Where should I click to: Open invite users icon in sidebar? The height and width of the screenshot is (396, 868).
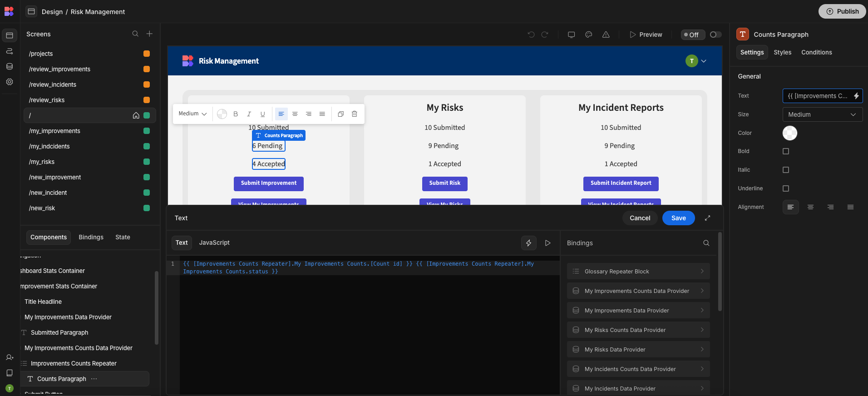tap(10, 357)
